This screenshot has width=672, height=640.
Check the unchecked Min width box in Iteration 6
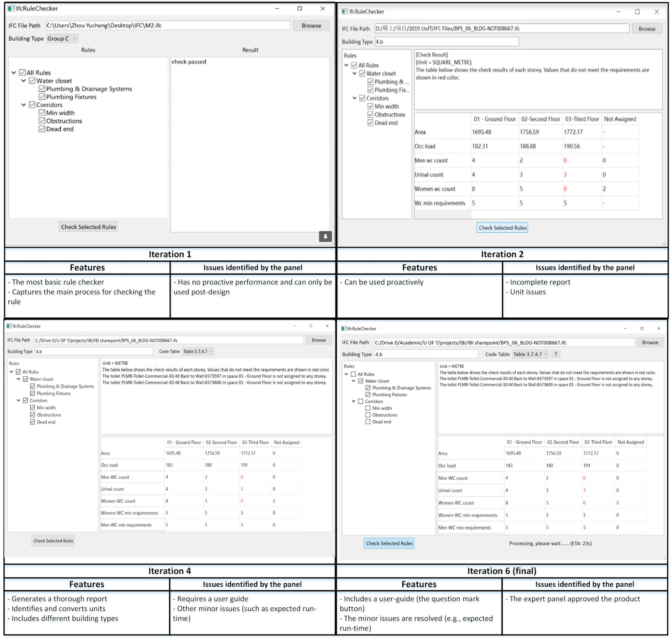coord(368,408)
